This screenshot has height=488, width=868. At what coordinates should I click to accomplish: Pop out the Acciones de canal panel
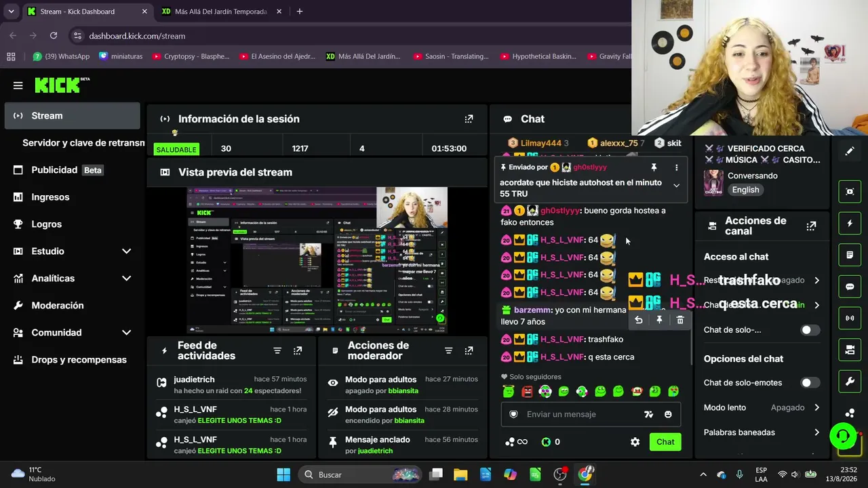[811, 226]
